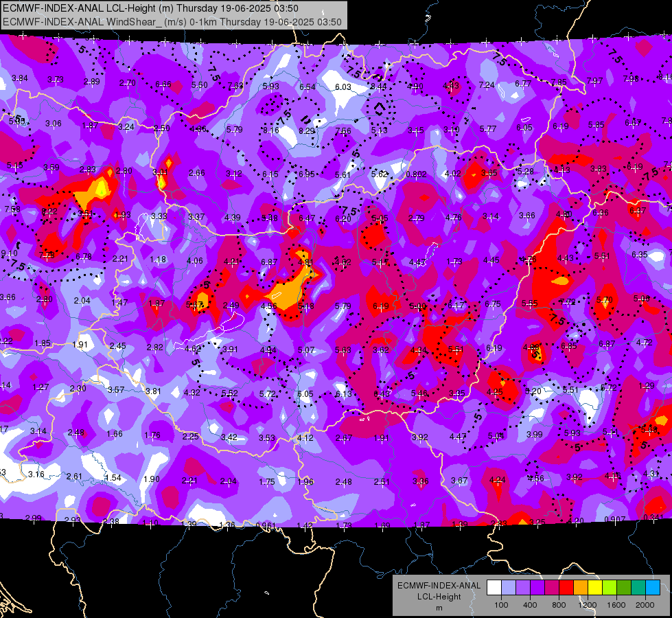The height and width of the screenshot is (618, 672).
Task: Click the wind shear value '4.02'
Action: pos(453,174)
